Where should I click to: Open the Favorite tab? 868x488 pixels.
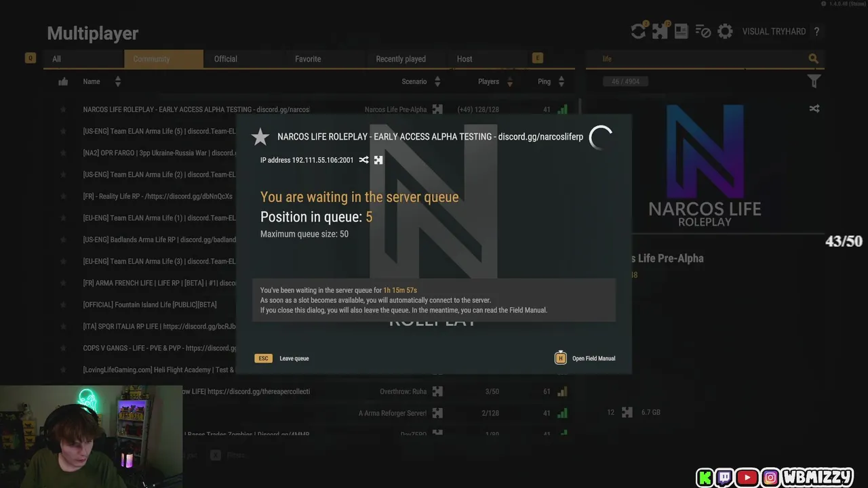tap(325, 59)
